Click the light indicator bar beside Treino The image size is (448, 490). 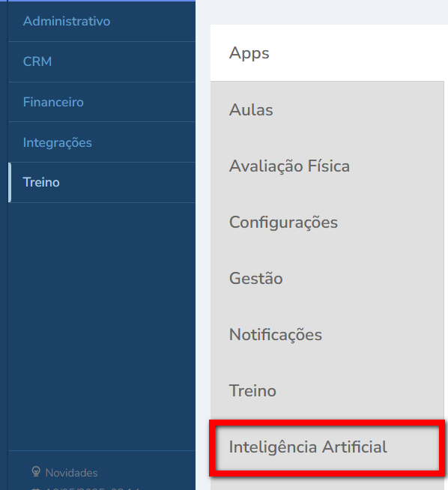click(x=10, y=183)
